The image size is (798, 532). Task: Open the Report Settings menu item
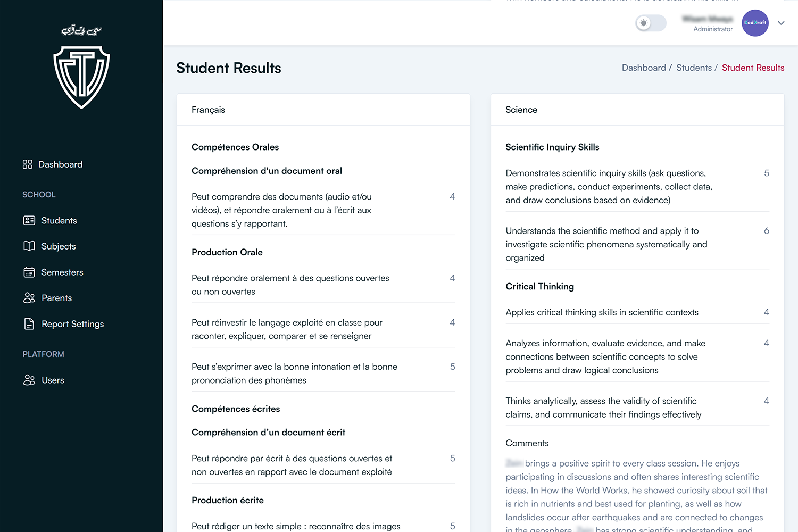[72, 324]
